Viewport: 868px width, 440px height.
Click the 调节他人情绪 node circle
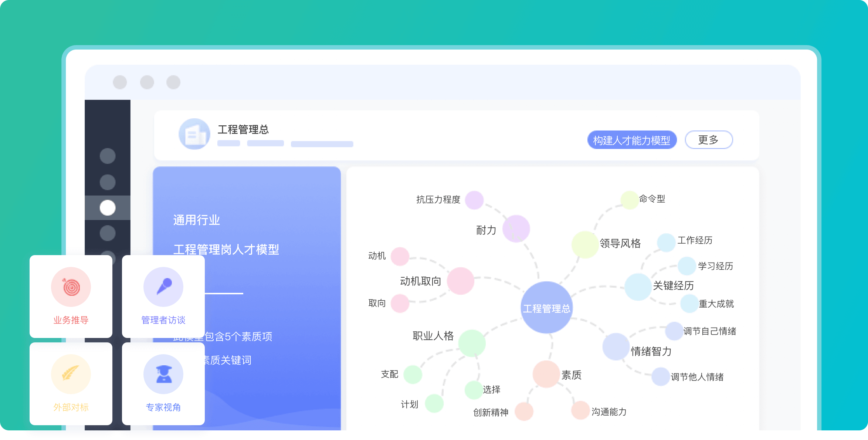click(x=661, y=376)
